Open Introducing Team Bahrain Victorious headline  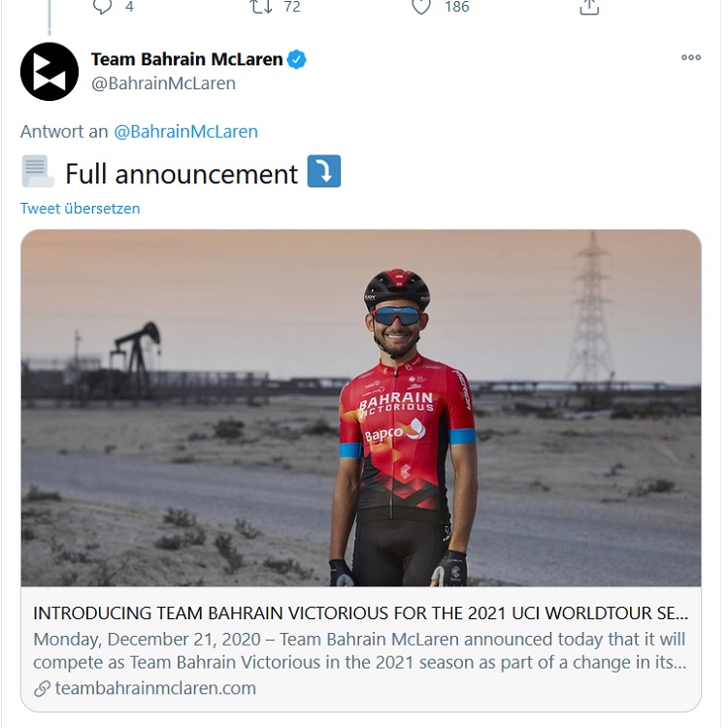[x=361, y=613]
